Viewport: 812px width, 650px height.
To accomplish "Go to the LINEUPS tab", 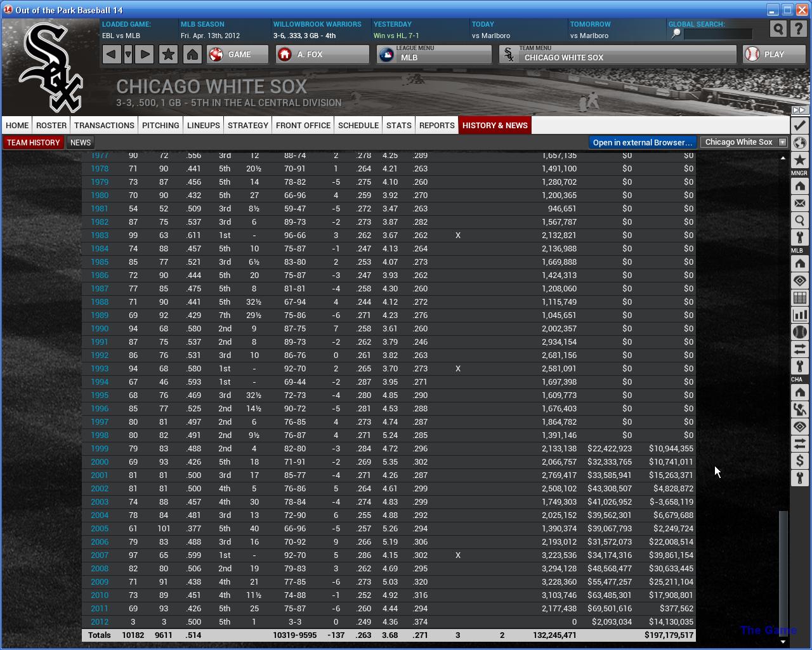I will click(x=204, y=125).
